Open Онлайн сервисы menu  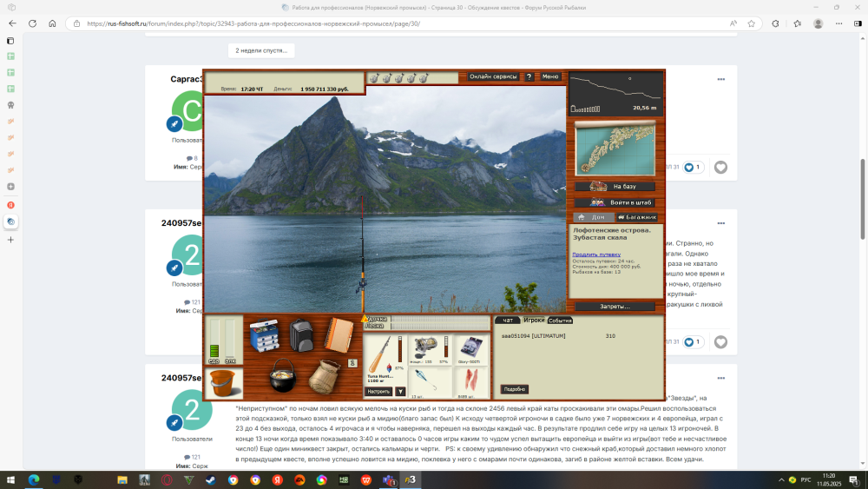493,76
